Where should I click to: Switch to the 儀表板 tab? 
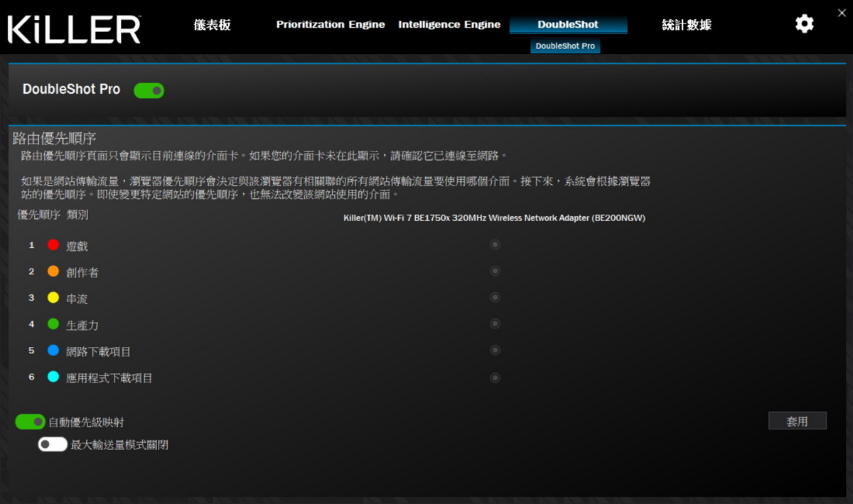pyautogui.click(x=212, y=25)
